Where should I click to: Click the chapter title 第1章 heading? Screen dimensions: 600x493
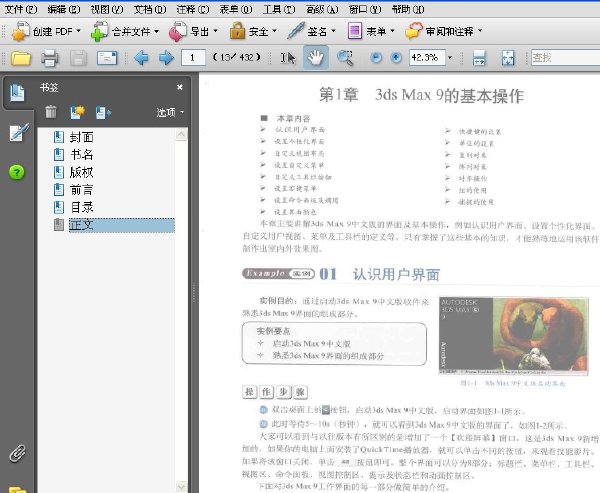coord(421,95)
